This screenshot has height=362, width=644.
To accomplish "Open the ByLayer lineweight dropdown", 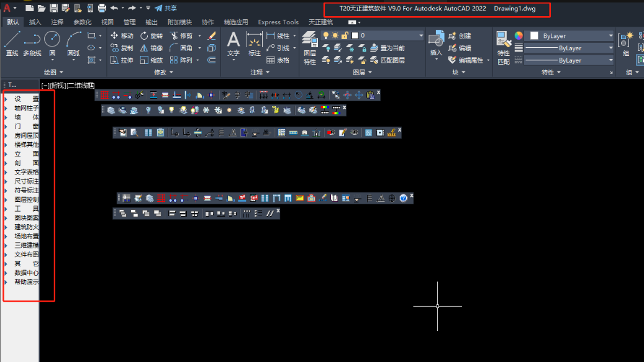I will 569,48.
